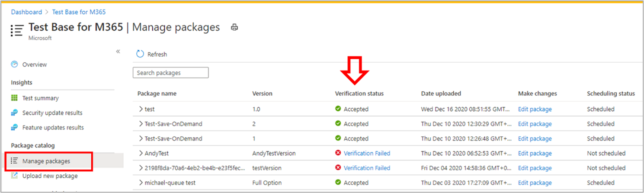Open Verification Failed link for AndyTest
This screenshot has height=193, width=644.
pyautogui.click(x=367, y=153)
